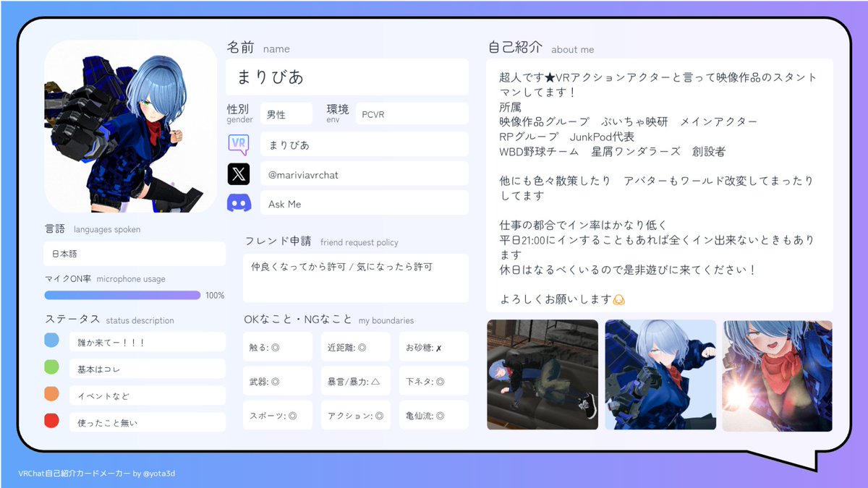This screenshot has width=868, height=488.
Task: Click the Discord icon beside Ask Me
Action: coord(239,203)
